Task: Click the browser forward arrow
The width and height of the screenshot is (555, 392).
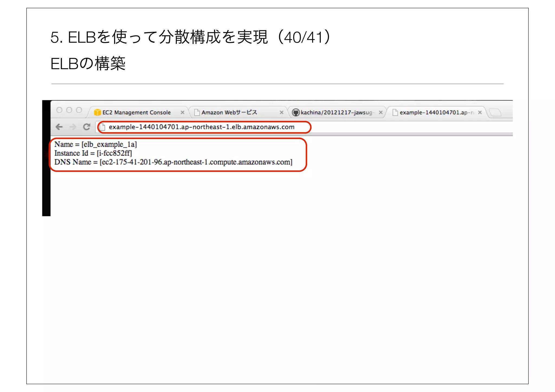Action: [73, 127]
